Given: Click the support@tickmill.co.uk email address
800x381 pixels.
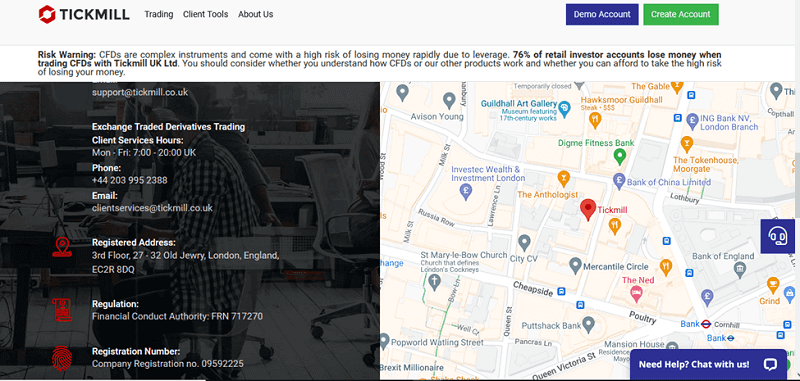Looking at the screenshot, I should 140,92.
